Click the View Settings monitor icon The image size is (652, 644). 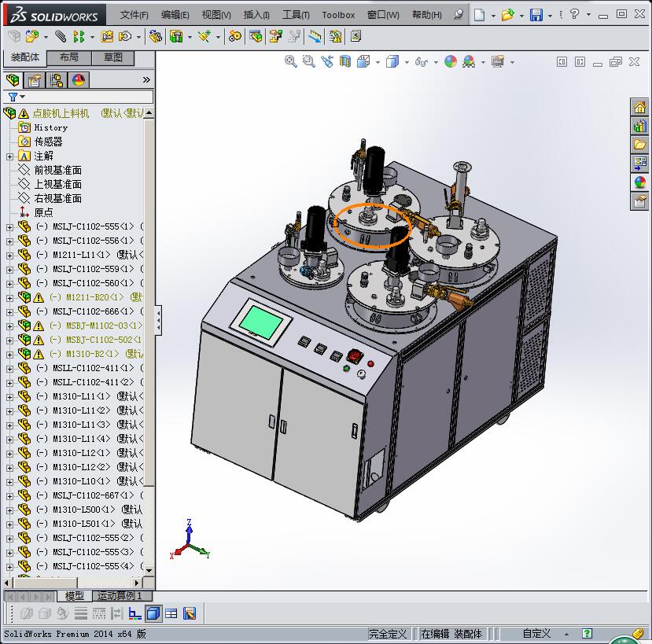(x=498, y=61)
